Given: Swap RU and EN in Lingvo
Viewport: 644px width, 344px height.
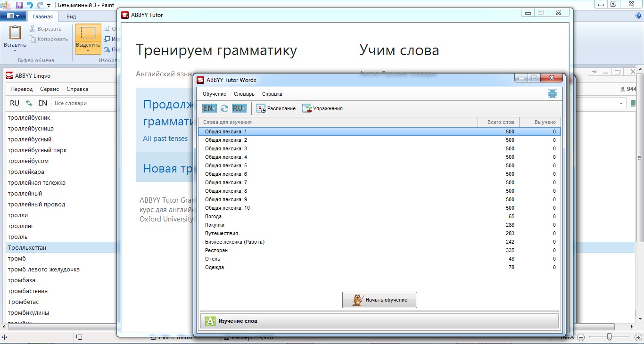Looking at the screenshot, I should coord(29,103).
